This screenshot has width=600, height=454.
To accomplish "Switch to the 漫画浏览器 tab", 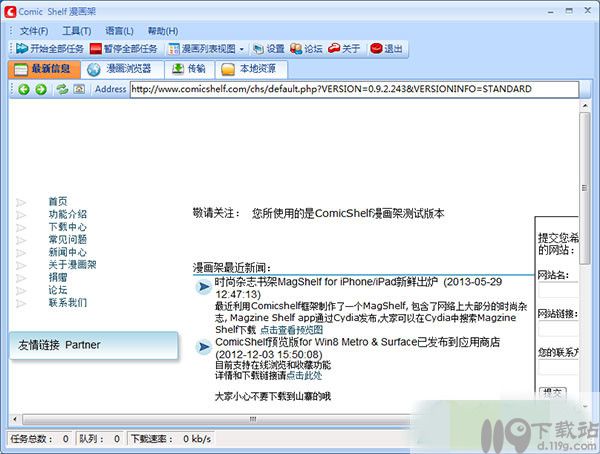I will pyautogui.click(x=122, y=69).
